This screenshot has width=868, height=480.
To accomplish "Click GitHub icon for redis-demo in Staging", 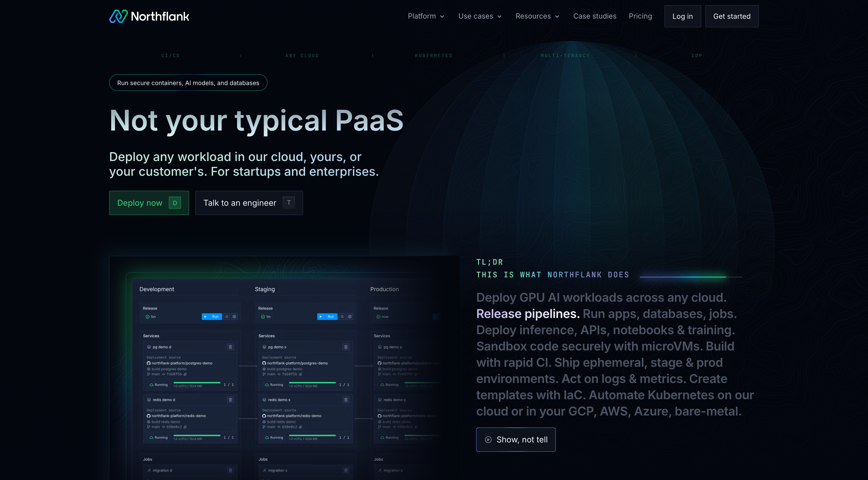I will (264, 416).
